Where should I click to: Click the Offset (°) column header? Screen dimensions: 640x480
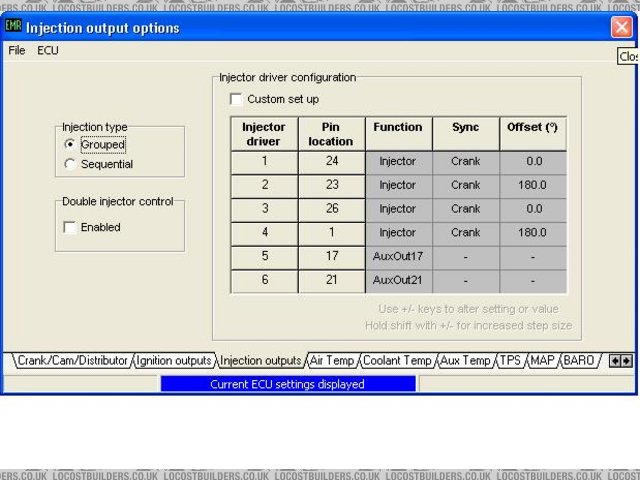533,134
